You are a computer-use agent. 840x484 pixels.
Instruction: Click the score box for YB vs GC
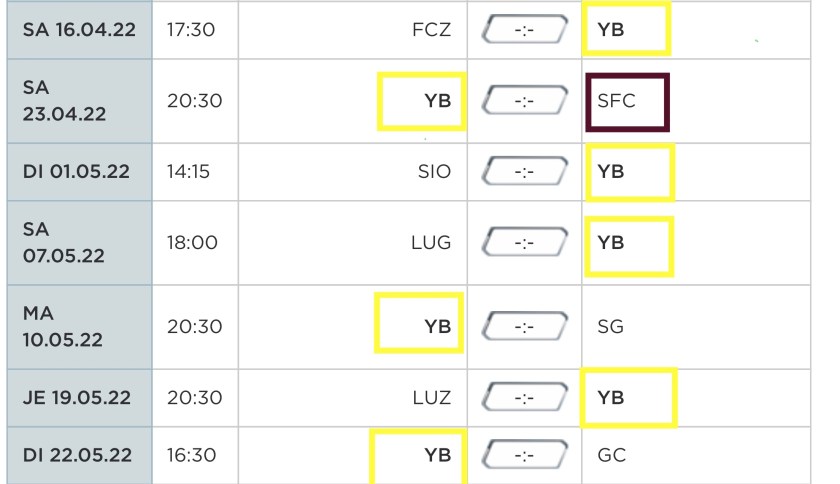tap(524, 455)
